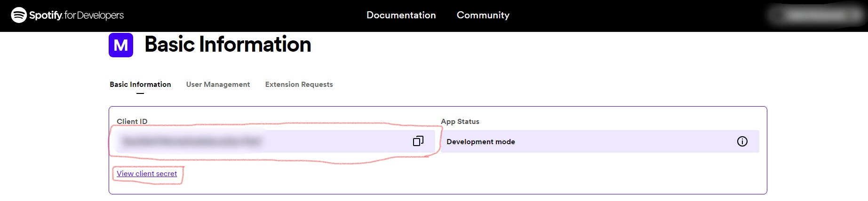The width and height of the screenshot is (868, 201).
Task: Click the Client ID label
Action: (132, 121)
